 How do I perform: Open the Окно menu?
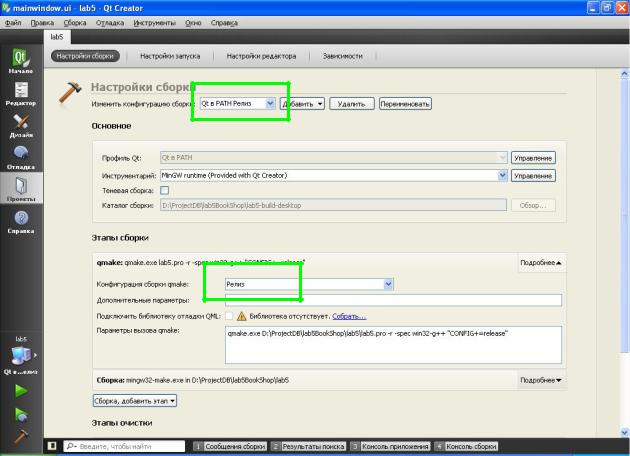193,23
